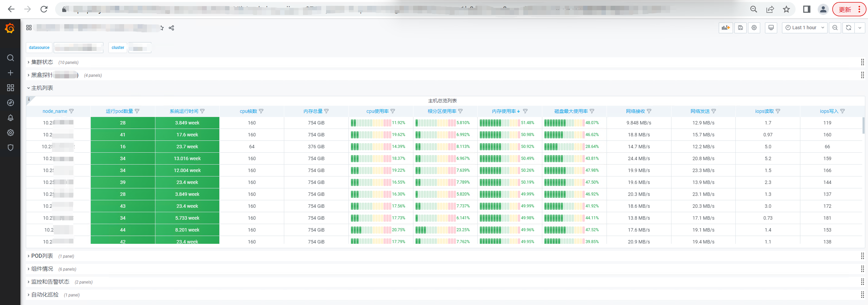The height and width of the screenshot is (305, 868).
Task: Share the dashboard using share icon
Action: pos(171,28)
